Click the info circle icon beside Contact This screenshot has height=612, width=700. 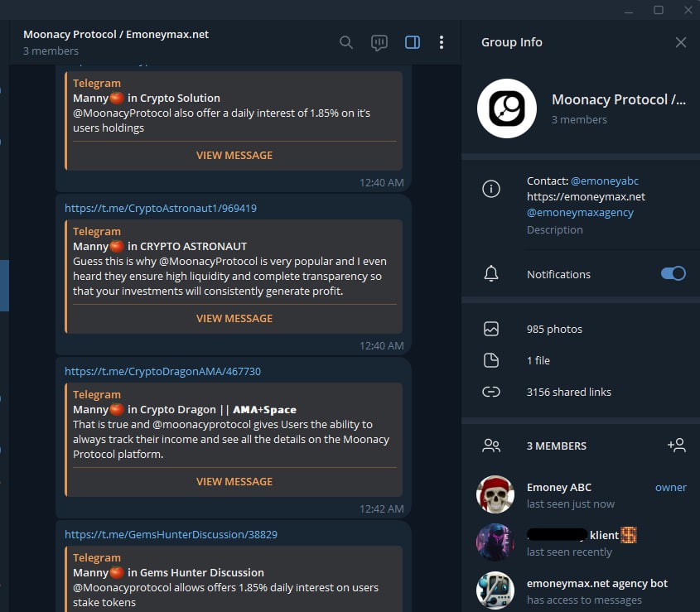point(491,188)
